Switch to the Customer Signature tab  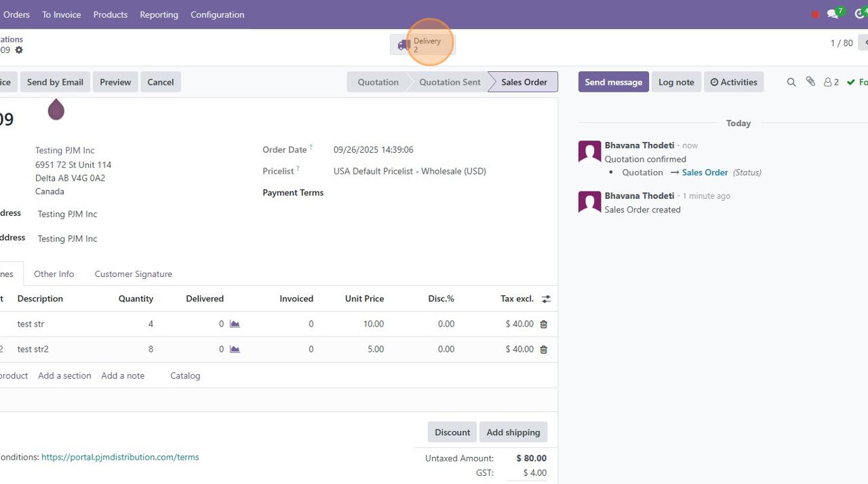133,274
